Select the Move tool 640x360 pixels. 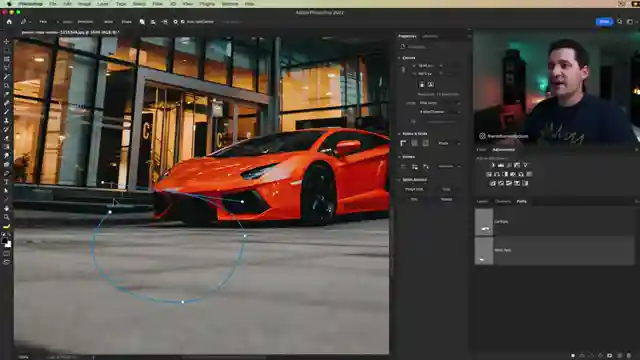coord(7,42)
